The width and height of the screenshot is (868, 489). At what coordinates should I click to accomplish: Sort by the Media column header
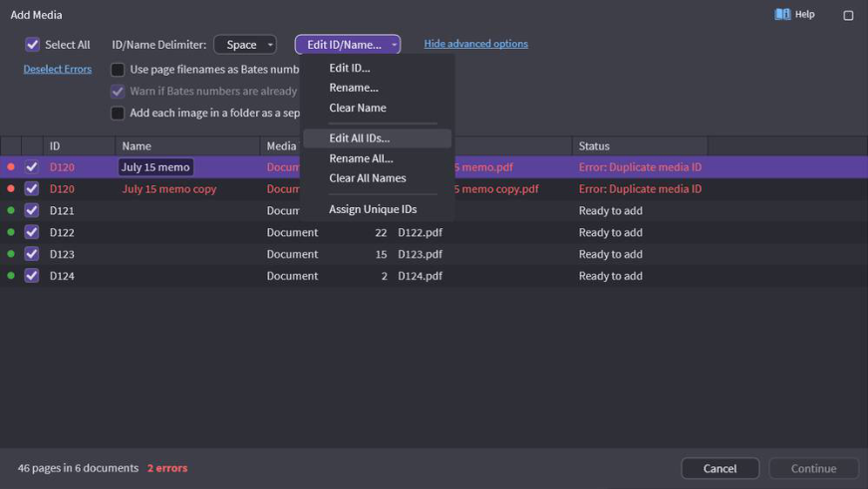coord(281,146)
